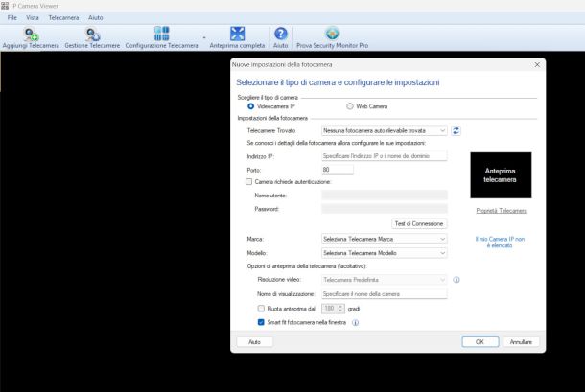Click the Configurazione Telecamere layout icon
585x392 pixels.
pos(161,35)
